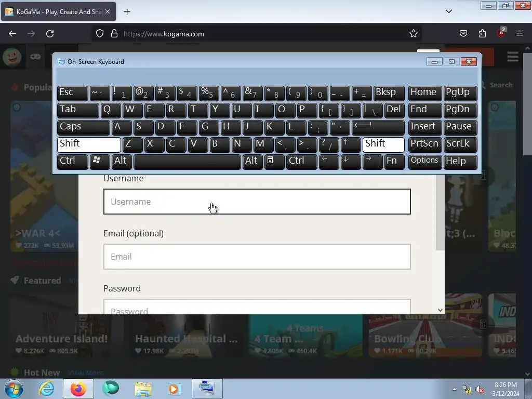Close the KoGaMa tab

(x=107, y=11)
